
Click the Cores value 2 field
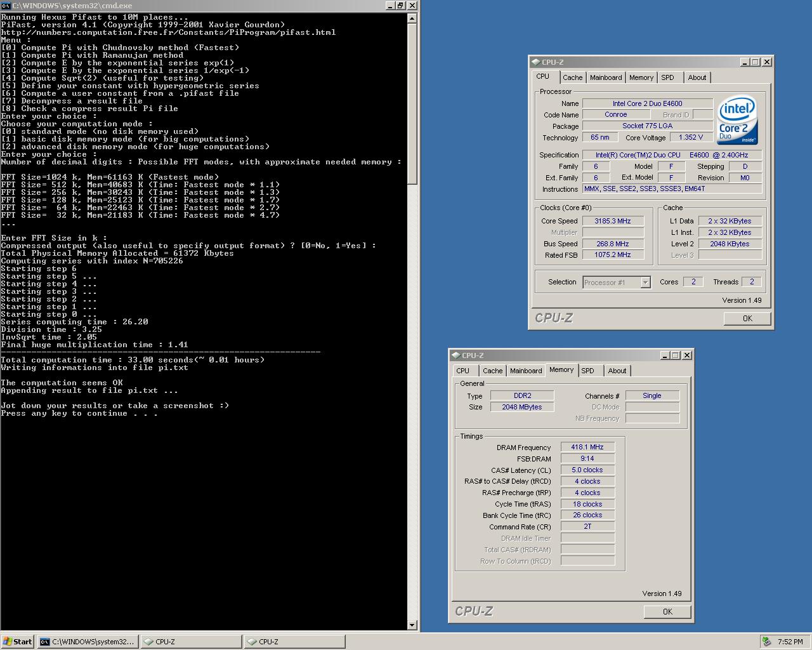(x=693, y=282)
